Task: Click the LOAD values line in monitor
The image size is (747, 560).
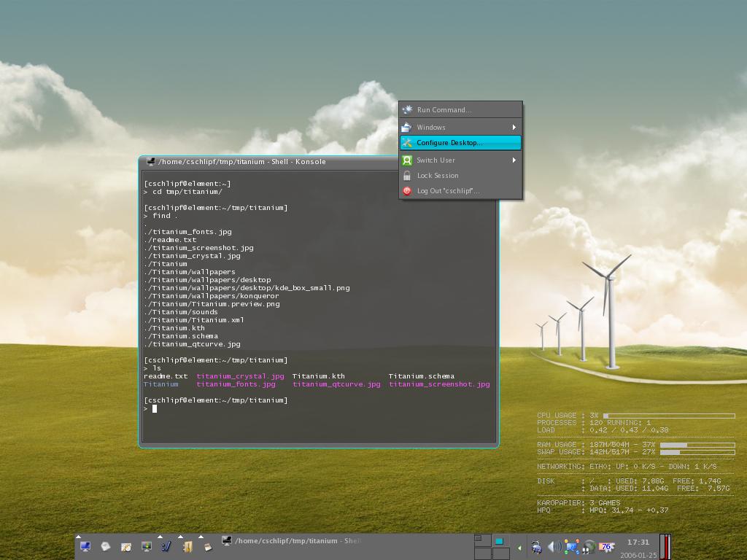Action: click(603, 430)
